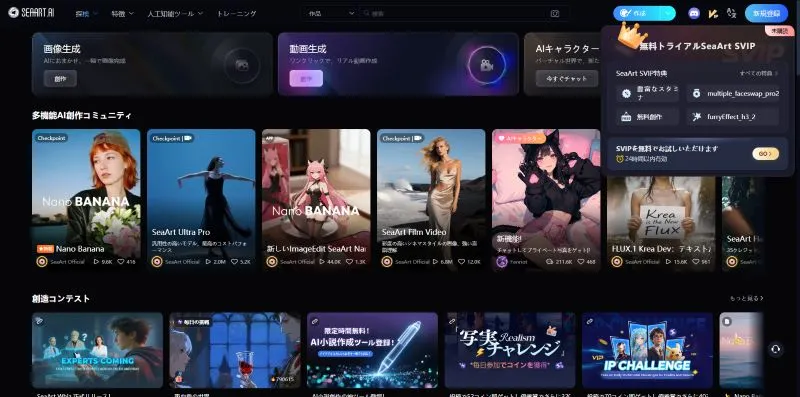Viewport: 800px width, 397px height.
Task: Click the image icon on 画像生成 card
Action: coord(242,65)
